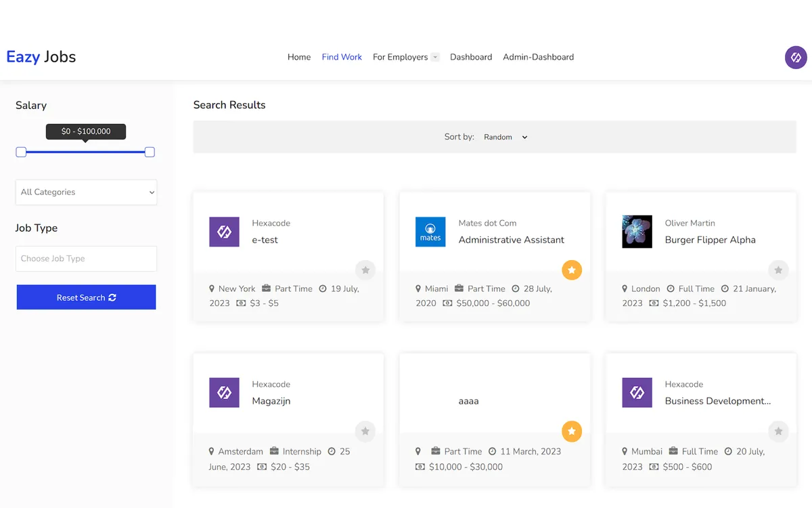
Task: Go to the Home menu item
Action: tap(299, 57)
